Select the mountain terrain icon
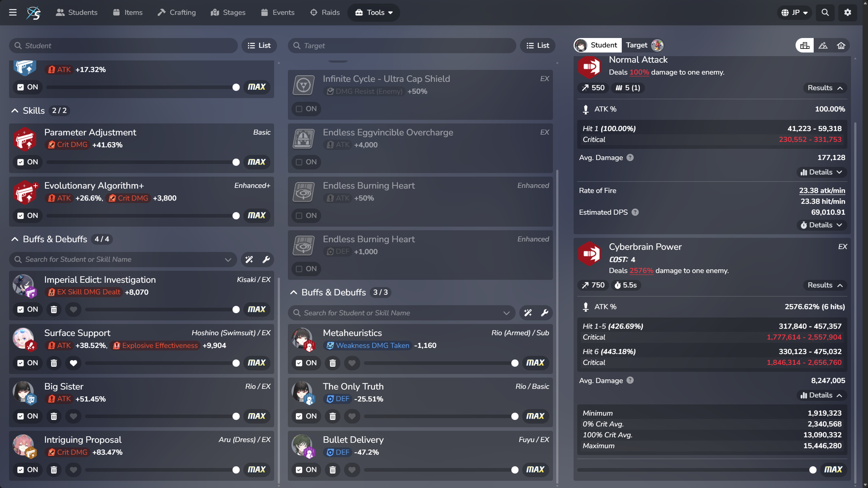Image resolution: width=868 pixels, height=488 pixels. (x=823, y=46)
